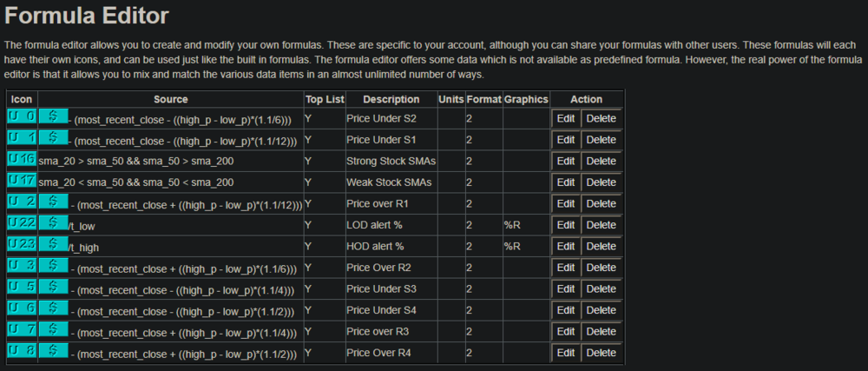868x371 pixels.
Task: Click the U23 HOD alert icon
Action: 22,244
